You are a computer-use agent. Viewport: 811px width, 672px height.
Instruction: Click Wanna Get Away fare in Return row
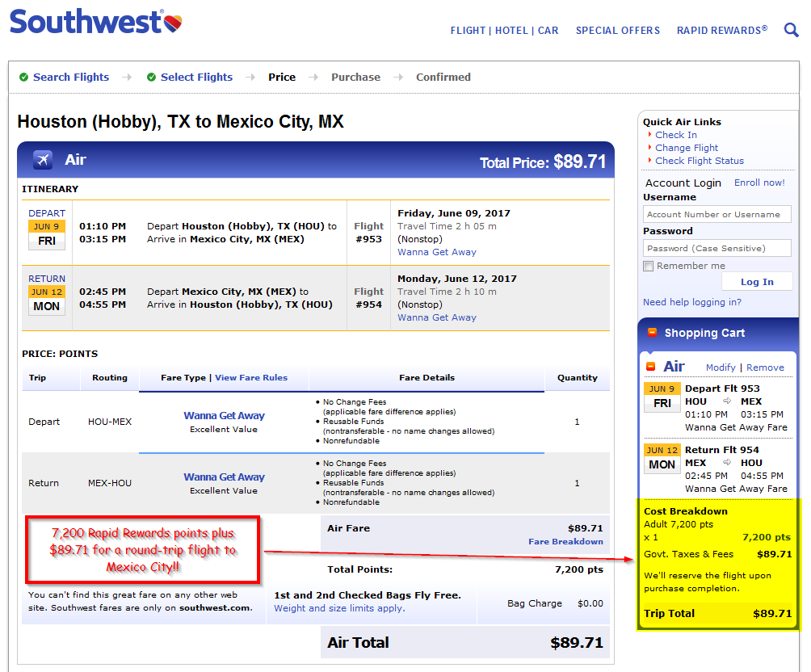point(224,477)
